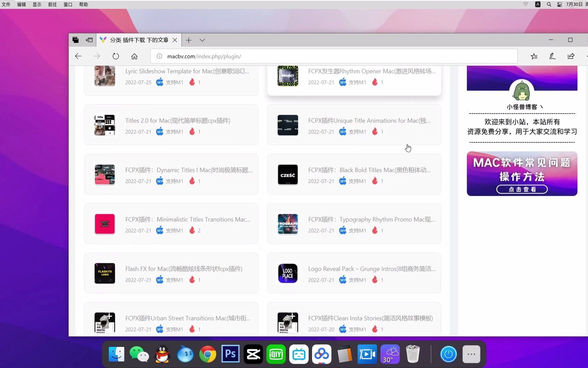The width and height of the screenshot is (588, 368).
Task: Open the 文件 menu
Action: pos(6,4)
